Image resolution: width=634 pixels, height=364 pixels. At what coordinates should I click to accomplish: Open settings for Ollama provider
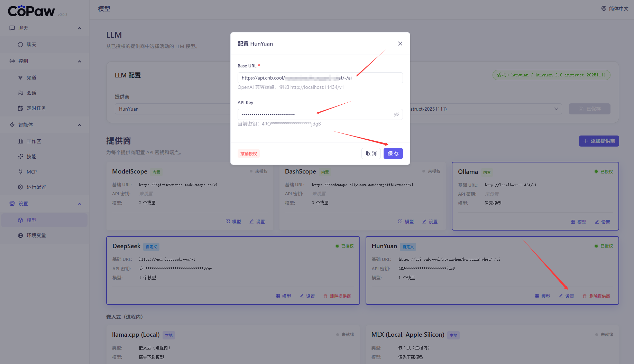coord(602,222)
